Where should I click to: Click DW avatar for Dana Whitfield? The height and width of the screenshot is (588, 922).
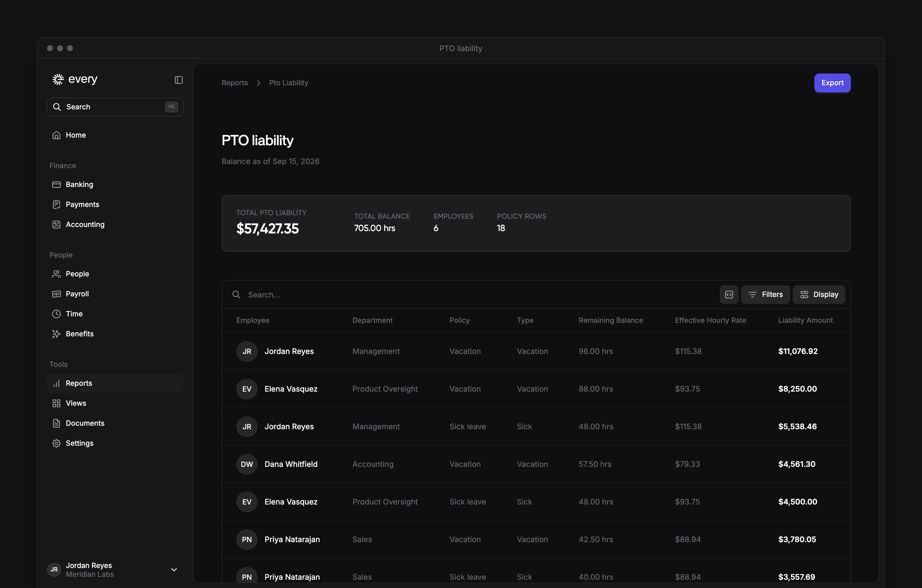(247, 464)
